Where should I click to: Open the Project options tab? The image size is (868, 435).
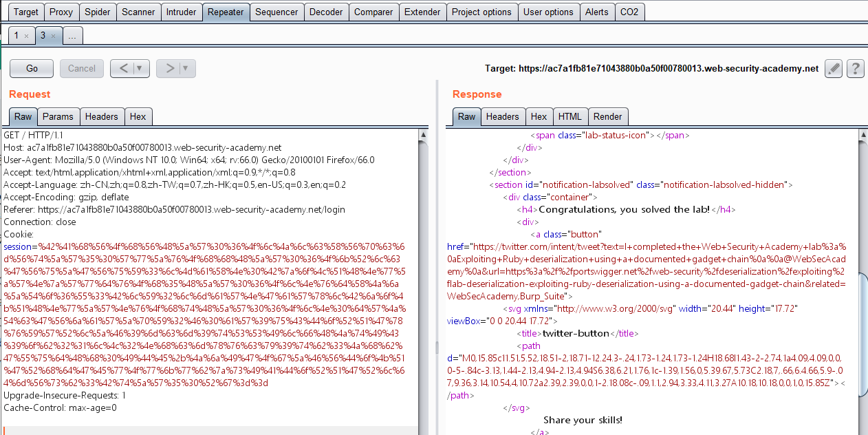[481, 12]
